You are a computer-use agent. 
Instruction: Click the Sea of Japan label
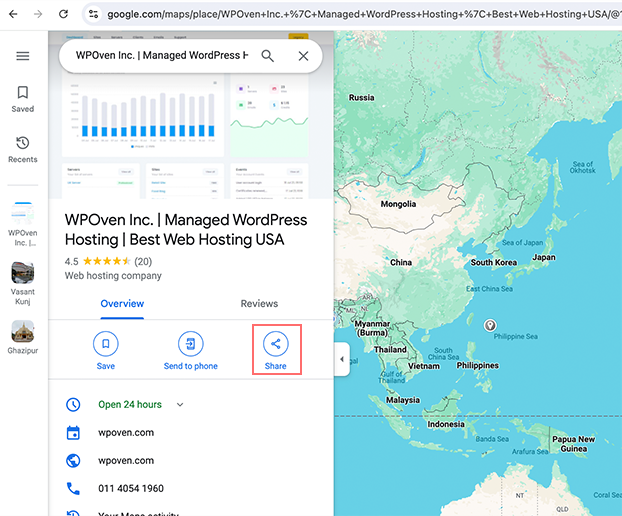click(x=522, y=243)
